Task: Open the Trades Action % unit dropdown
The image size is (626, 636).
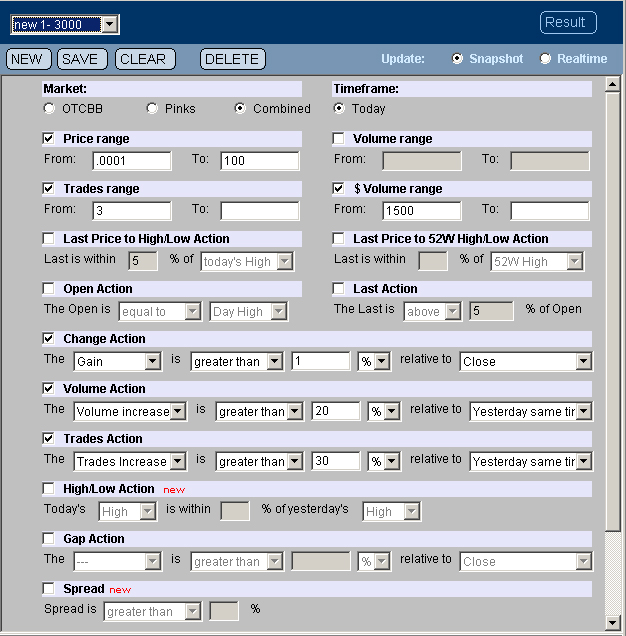Action: (384, 461)
